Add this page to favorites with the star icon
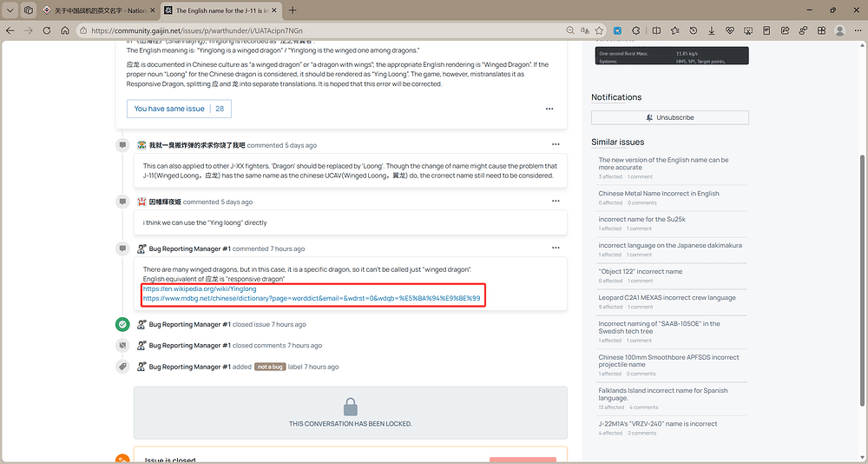This screenshot has width=868, height=464. (599, 30)
